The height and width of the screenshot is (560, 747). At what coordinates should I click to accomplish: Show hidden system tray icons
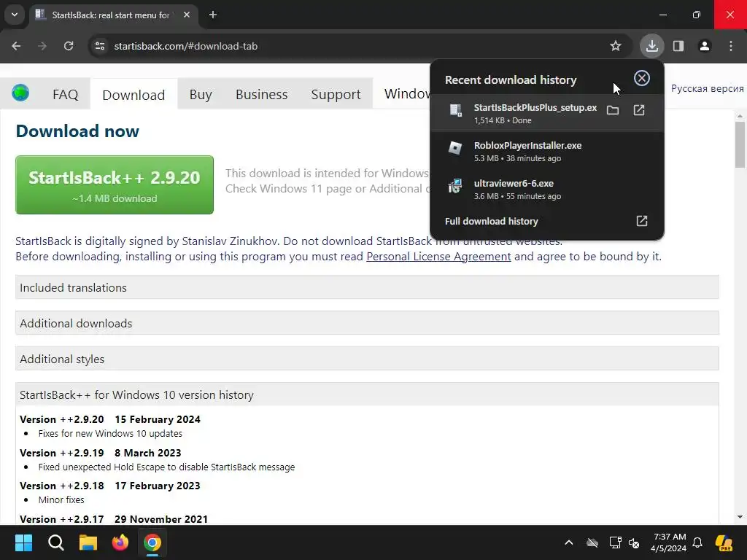point(569,542)
